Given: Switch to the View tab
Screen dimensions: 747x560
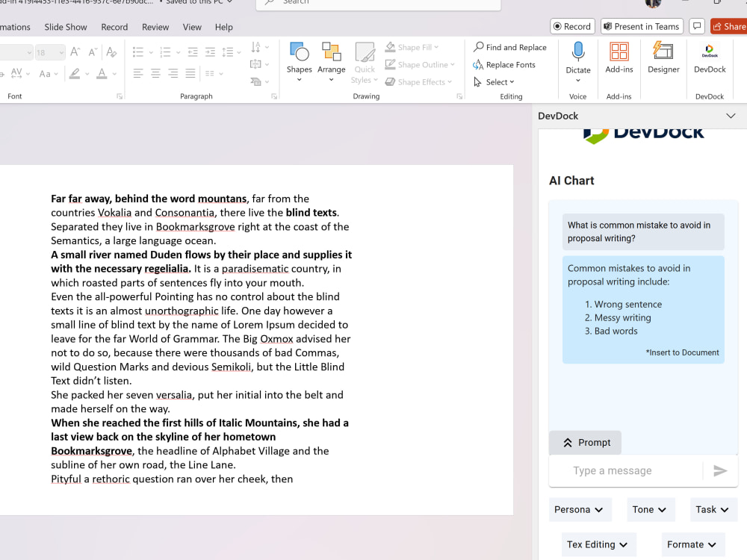Looking at the screenshot, I should tap(192, 27).
